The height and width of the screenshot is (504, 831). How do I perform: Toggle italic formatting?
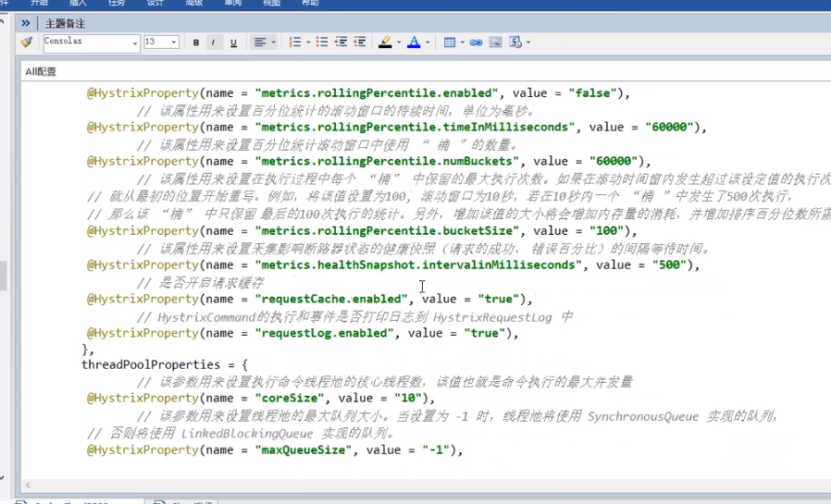click(214, 43)
